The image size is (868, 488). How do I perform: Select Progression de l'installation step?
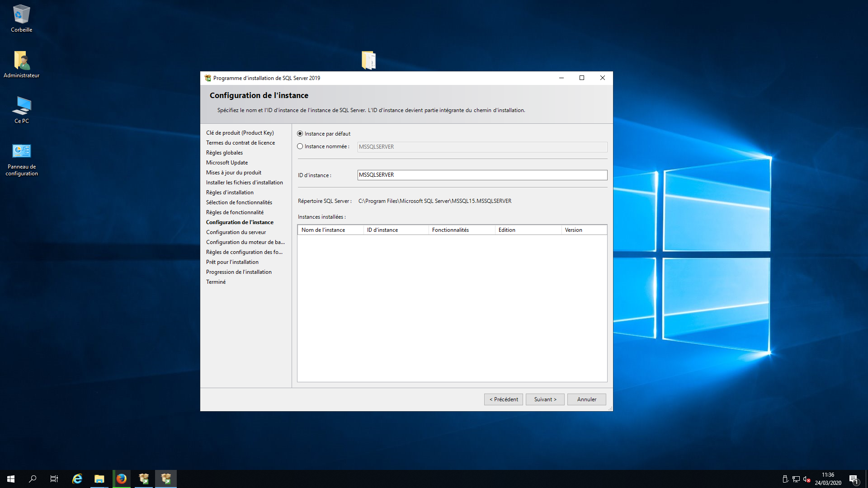[x=239, y=272]
